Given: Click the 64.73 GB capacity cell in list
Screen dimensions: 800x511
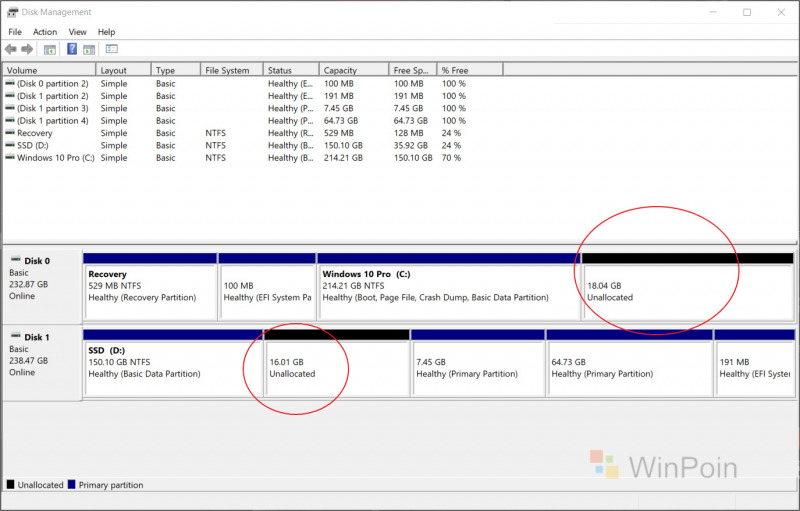Looking at the screenshot, I should [341, 121].
